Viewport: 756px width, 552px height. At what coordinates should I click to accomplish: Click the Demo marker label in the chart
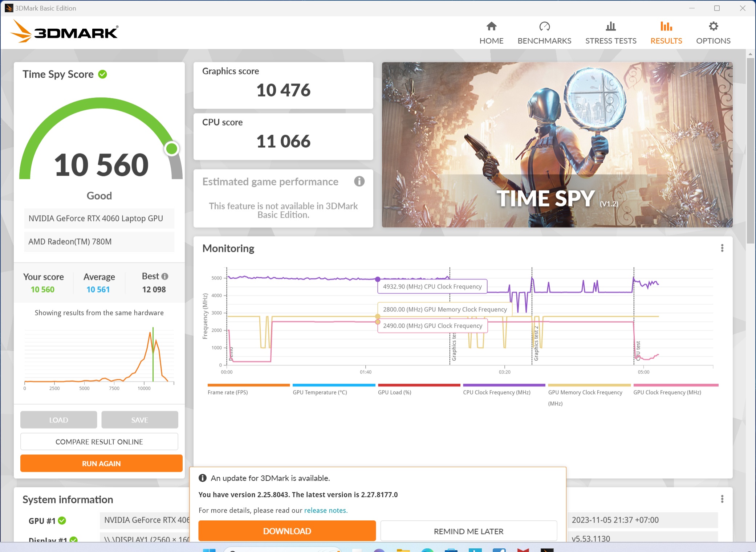click(231, 353)
